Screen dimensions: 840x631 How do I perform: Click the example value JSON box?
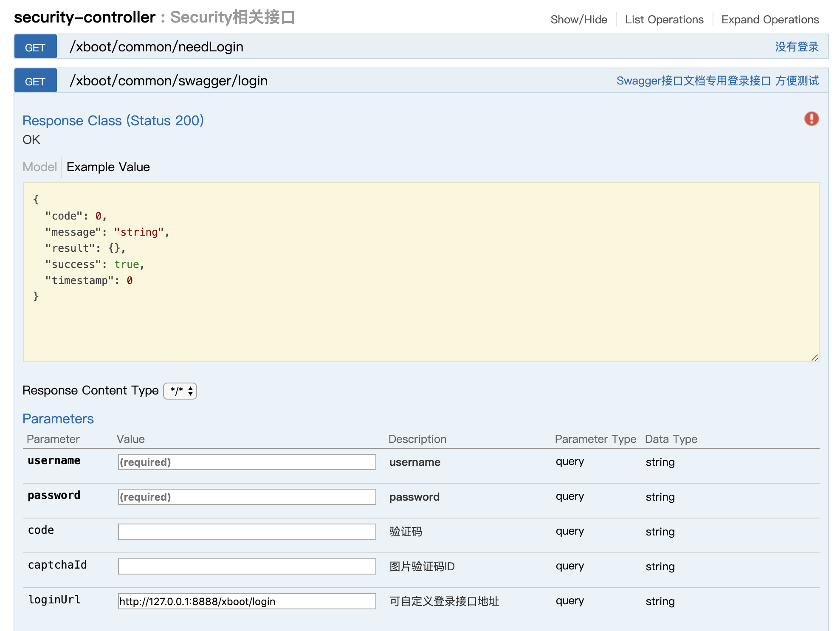coord(420,272)
